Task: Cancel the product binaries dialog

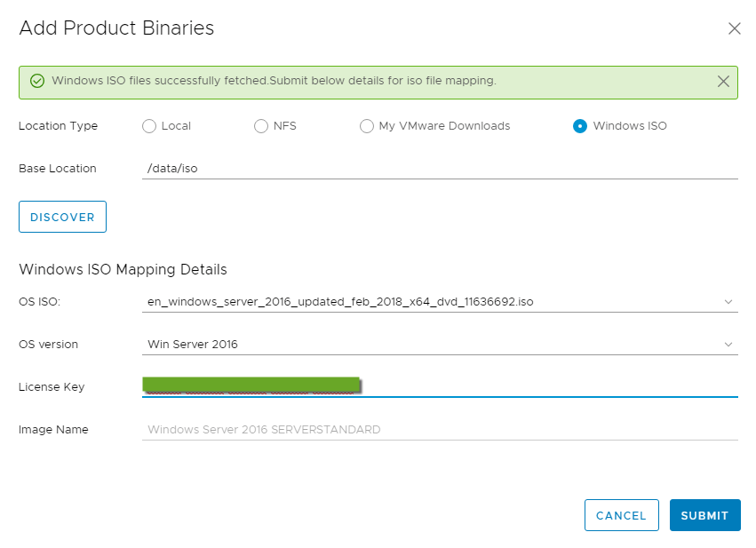Action: coord(621,515)
